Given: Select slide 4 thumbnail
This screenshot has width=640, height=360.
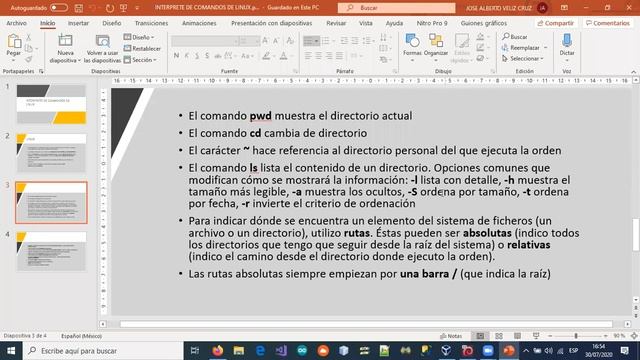Looking at the screenshot, I should [51, 251].
